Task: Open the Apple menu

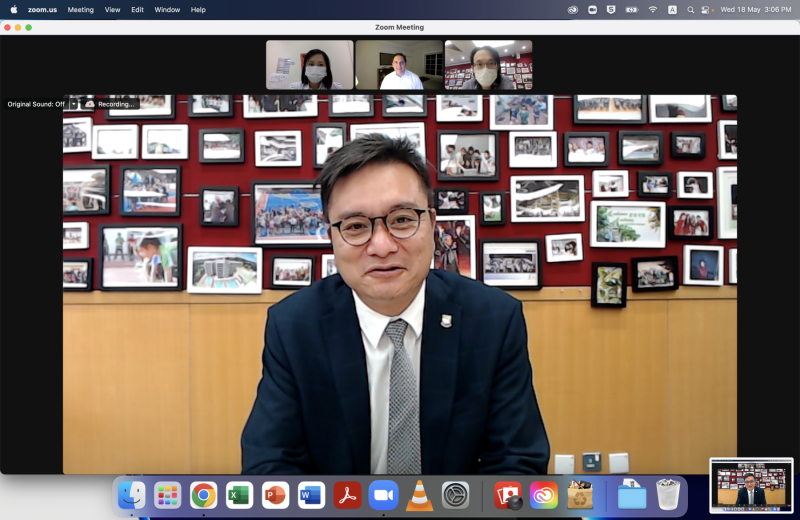Action: click(x=14, y=9)
